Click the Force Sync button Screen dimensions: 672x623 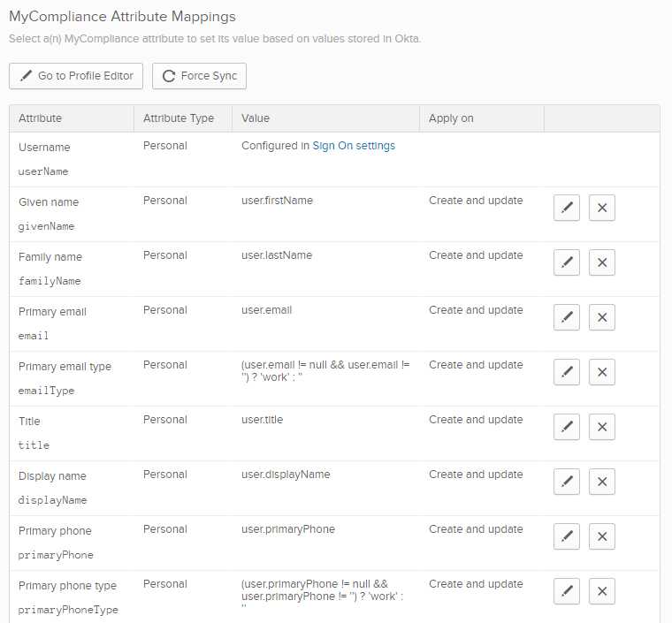click(x=199, y=76)
